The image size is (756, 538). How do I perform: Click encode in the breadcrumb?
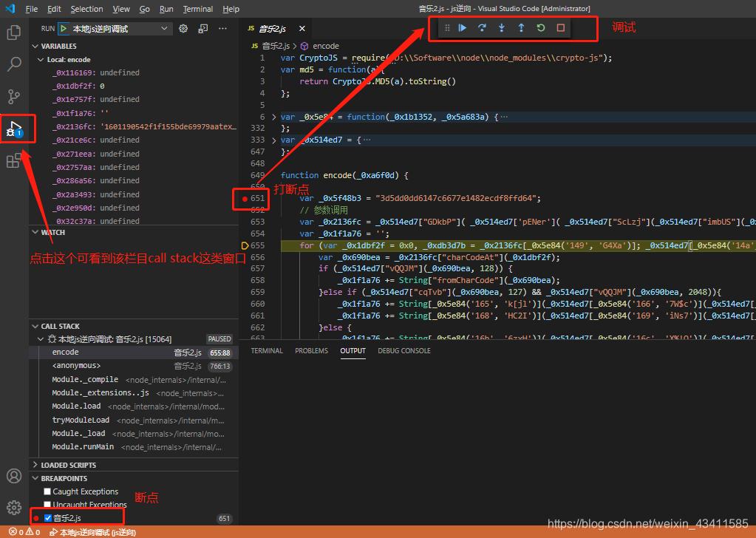pyautogui.click(x=325, y=47)
